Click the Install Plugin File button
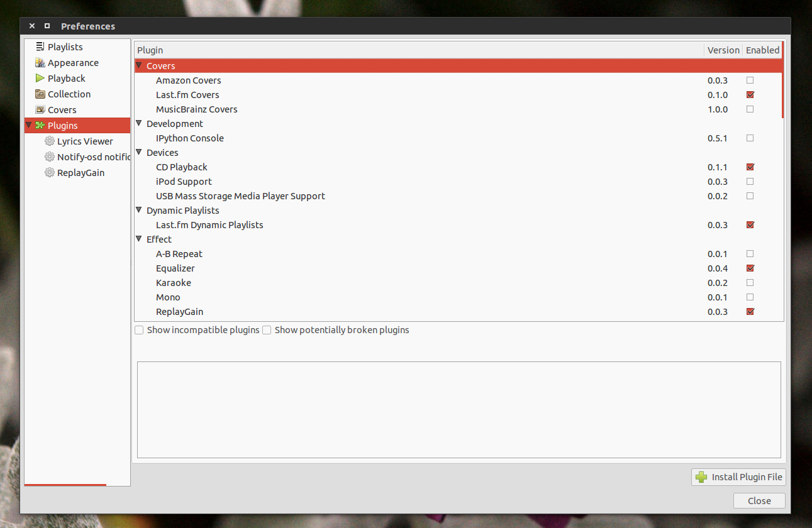 (x=738, y=477)
